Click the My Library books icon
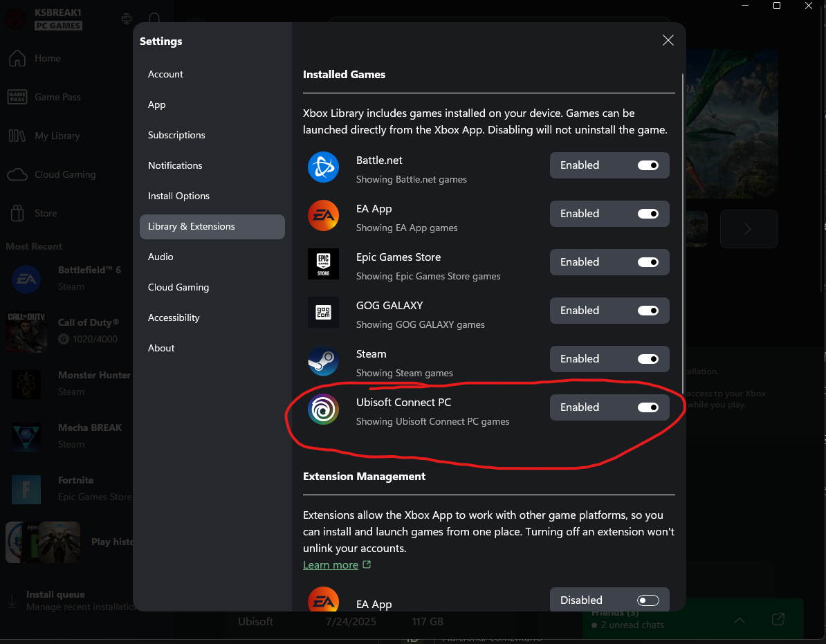The image size is (826, 644). tap(17, 136)
